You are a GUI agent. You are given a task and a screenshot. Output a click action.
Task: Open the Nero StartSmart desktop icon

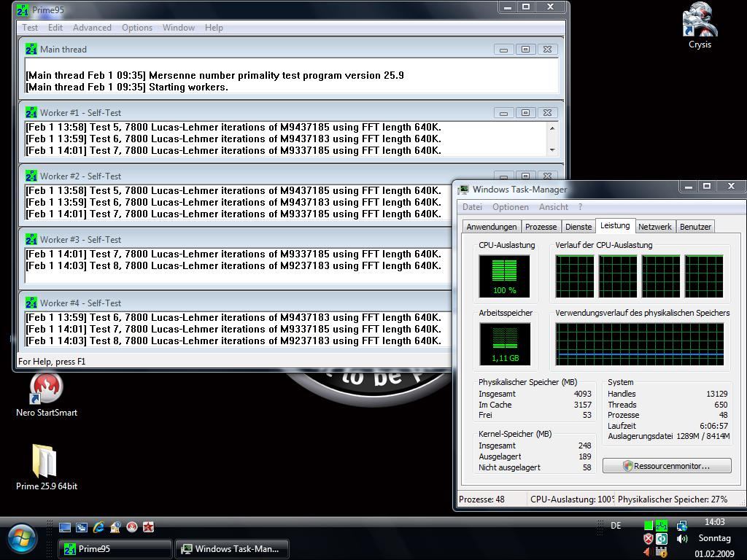46,394
